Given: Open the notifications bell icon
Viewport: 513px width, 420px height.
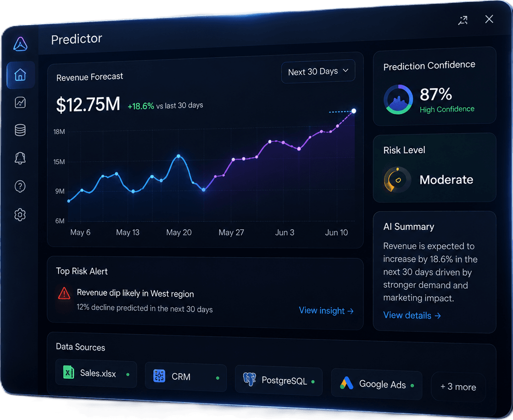Looking at the screenshot, I should click(x=20, y=158).
